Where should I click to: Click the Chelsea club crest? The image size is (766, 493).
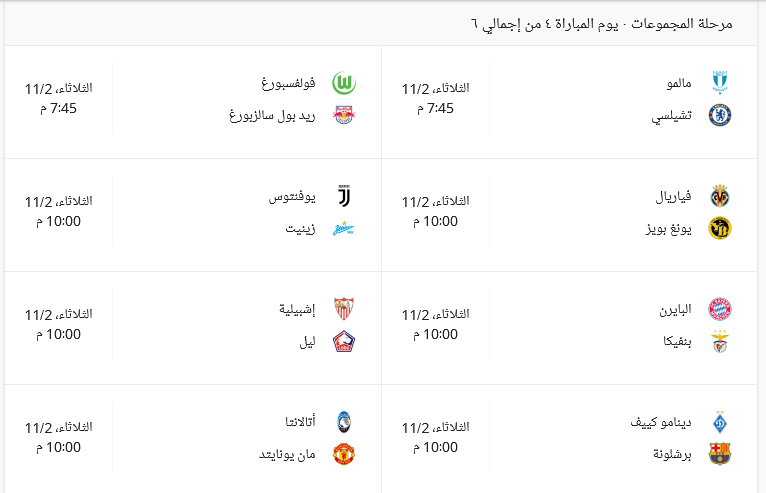720,115
